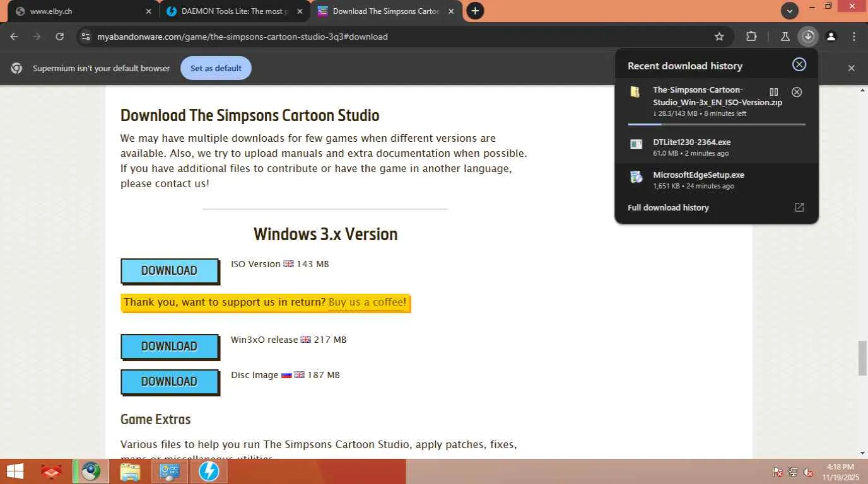Viewport: 868px width, 484px height.
Task: Click the scrollbar up arrow
Action: 862,91
